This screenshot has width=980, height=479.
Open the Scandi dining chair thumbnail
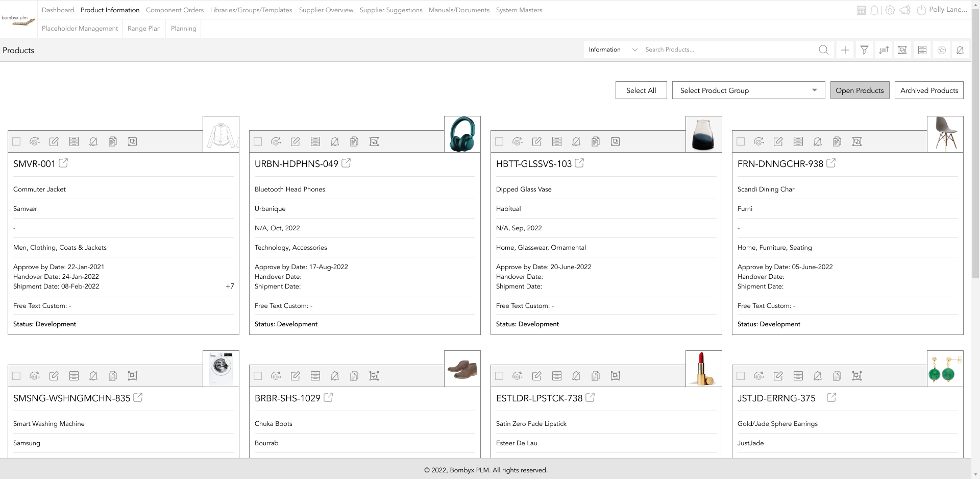pos(945,134)
